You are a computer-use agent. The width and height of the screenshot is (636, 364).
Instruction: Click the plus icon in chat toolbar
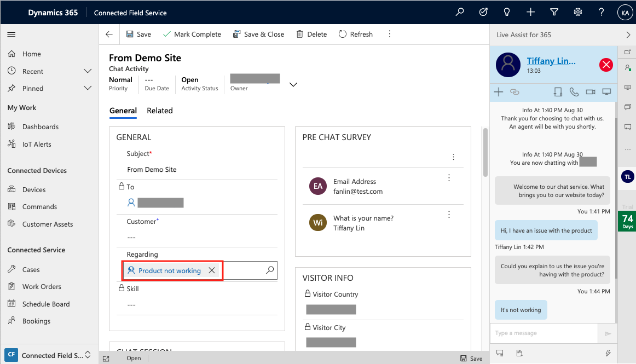499,92
